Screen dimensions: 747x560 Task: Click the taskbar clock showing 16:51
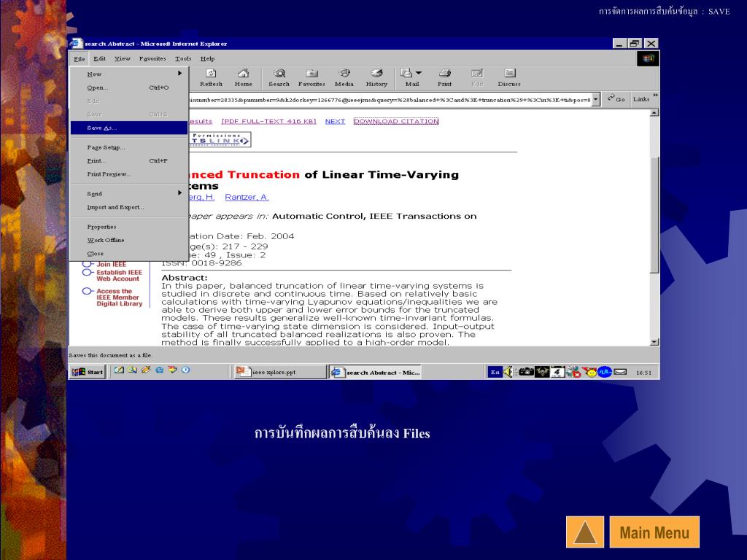click(x=643, y=373)
